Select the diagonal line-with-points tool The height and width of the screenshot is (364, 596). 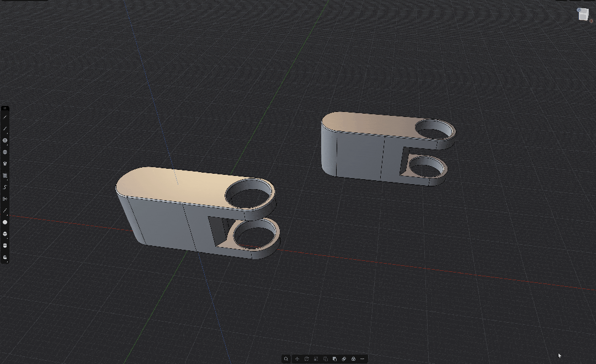[5, 211]
